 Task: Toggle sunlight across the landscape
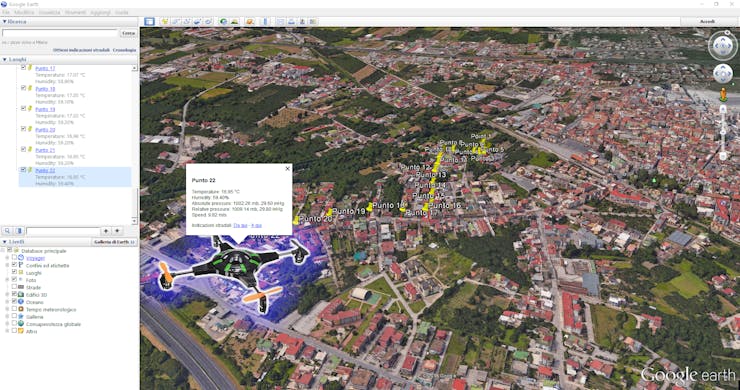[235, 22]
